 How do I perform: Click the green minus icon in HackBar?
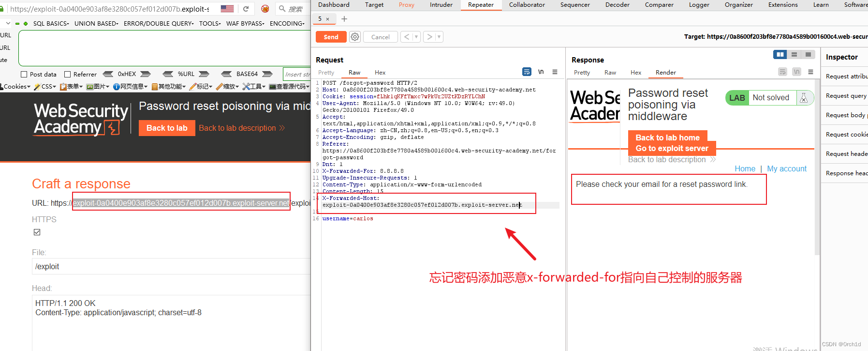click(x=17, y=23)
